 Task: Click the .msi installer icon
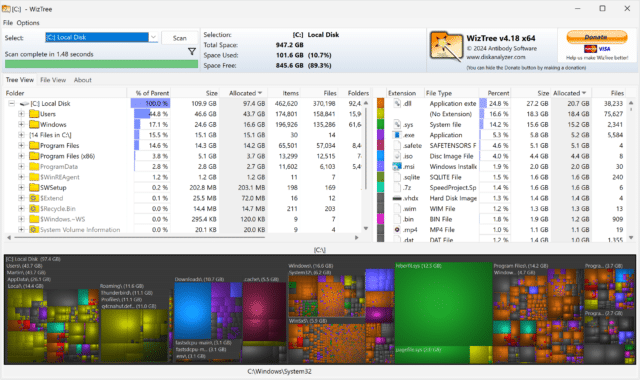click(x=397, y=167)
